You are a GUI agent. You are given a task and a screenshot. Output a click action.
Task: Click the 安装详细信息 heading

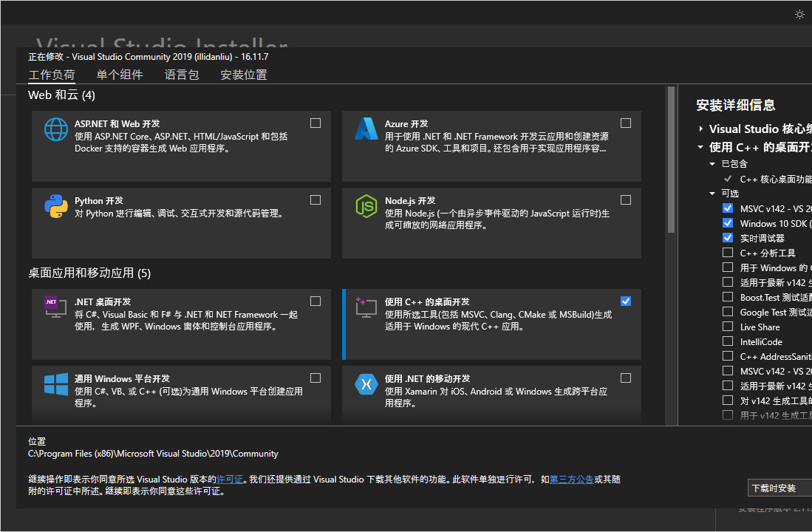[735, 105]
